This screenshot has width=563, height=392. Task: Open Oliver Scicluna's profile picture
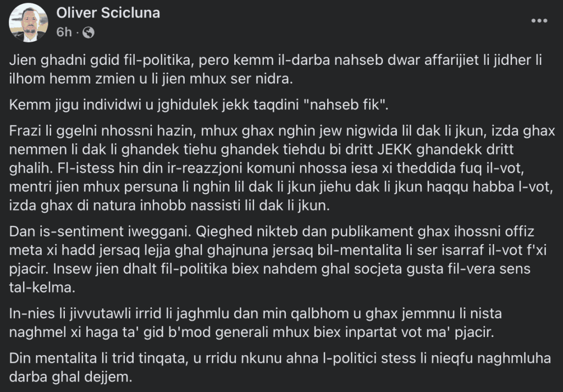pos(29,22)
